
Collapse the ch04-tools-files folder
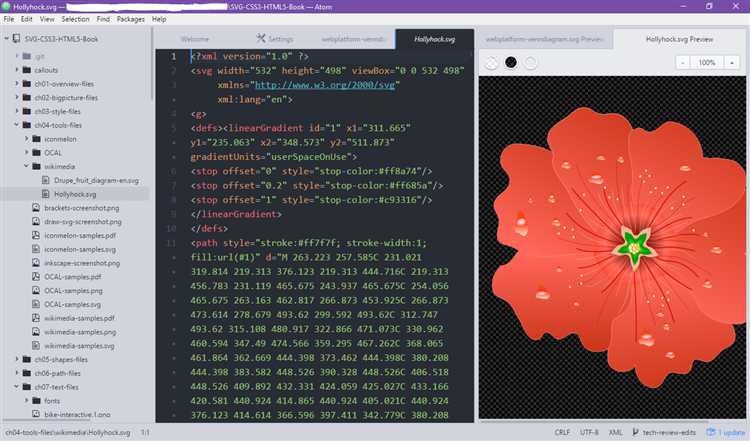click(x=17, y=125)
